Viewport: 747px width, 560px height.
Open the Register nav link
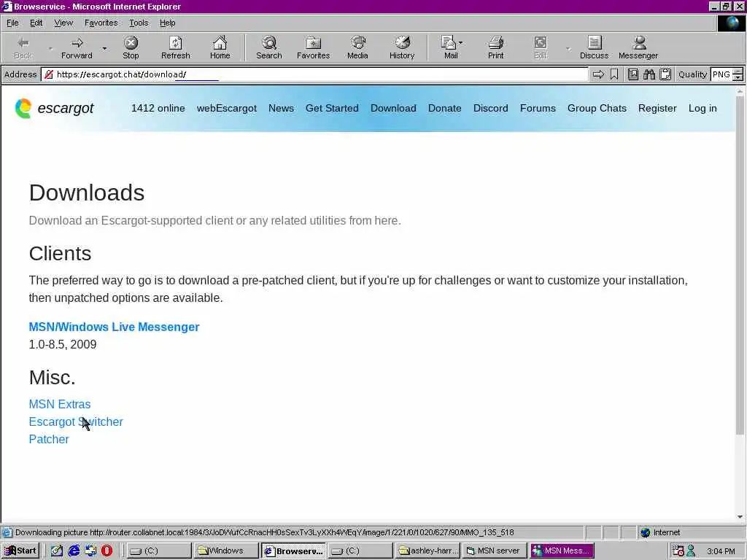(x=657, y=108)
